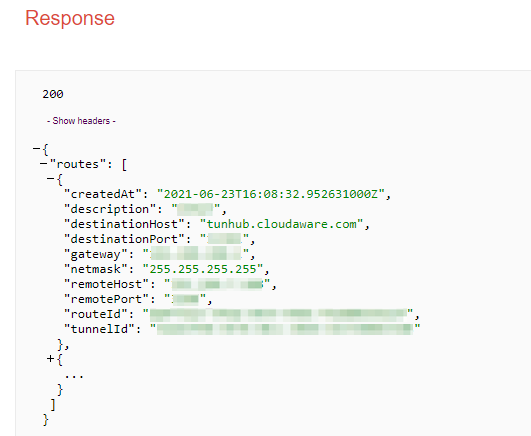The height and width of the screenshot is (436, 531).
Task: Click the blurred remoteHost value
Action: pos(217,284)
